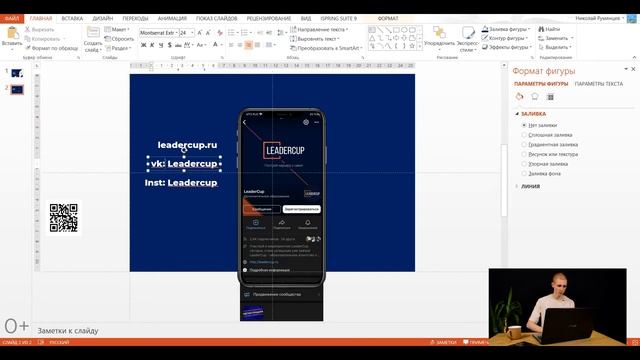This screenshot has height=360, width=640.
Task: Open Размер и свойства icon in format pane
Action: click(x=550, y=97)
